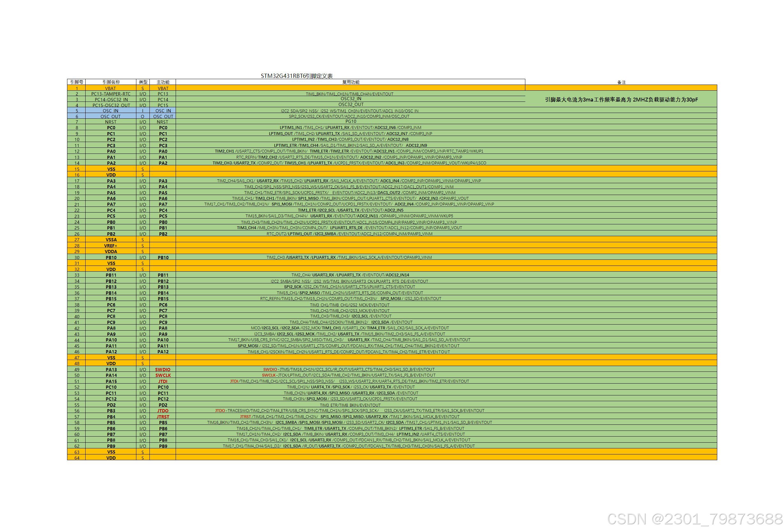
Task: Click the 类型 column header cell
Action: pos(143,82)
